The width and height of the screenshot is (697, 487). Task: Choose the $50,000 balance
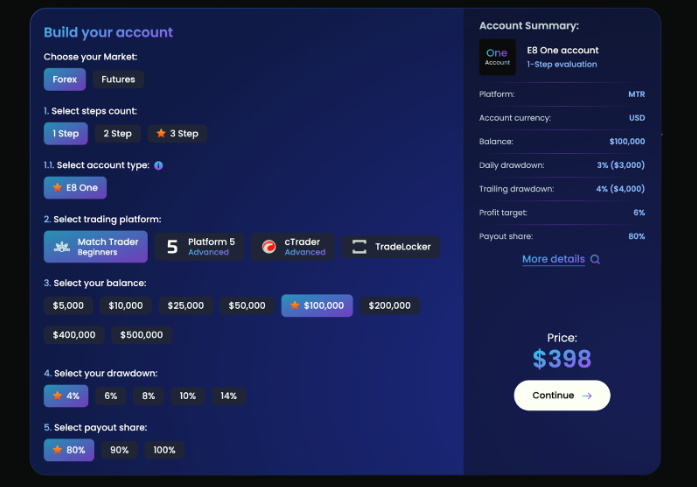(247, 306)
